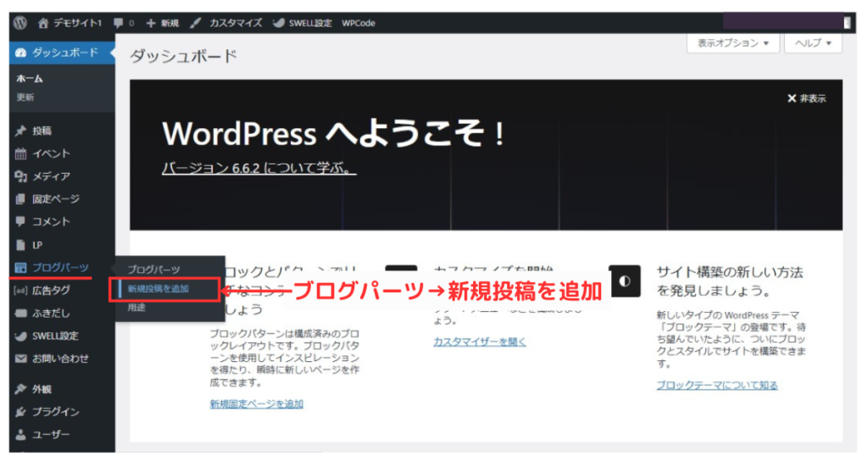Screen dimensions: 868x456
Task: Expand the ヘルプ dropdown
Action: [813, 43]
